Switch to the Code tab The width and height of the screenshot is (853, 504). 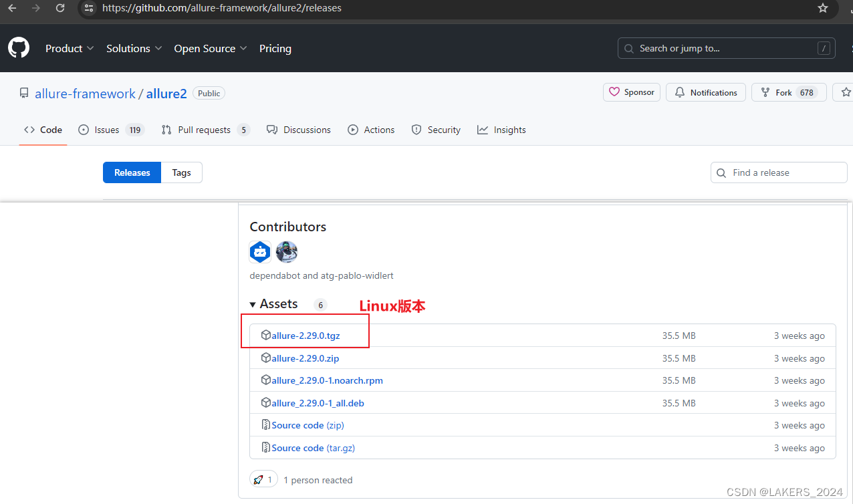click(x=43, y=130)
